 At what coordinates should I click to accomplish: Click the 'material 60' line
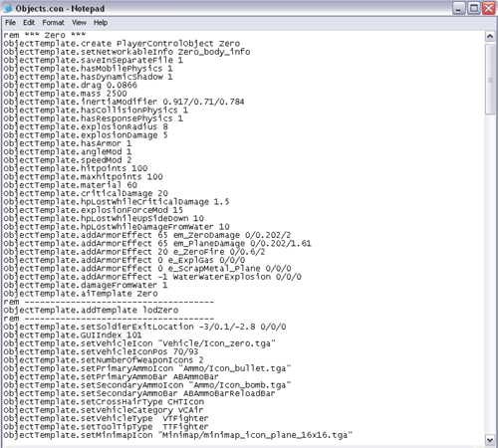click(70, 185)
